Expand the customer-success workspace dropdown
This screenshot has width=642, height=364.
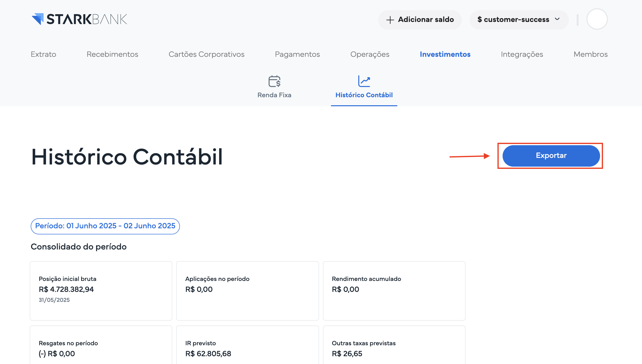pos(519,19)
